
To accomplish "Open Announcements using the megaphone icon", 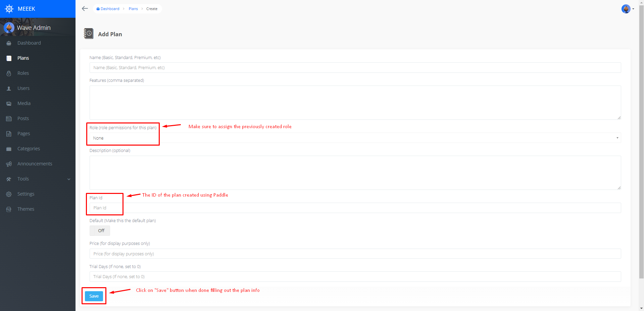I will click(x=9, y=164).
